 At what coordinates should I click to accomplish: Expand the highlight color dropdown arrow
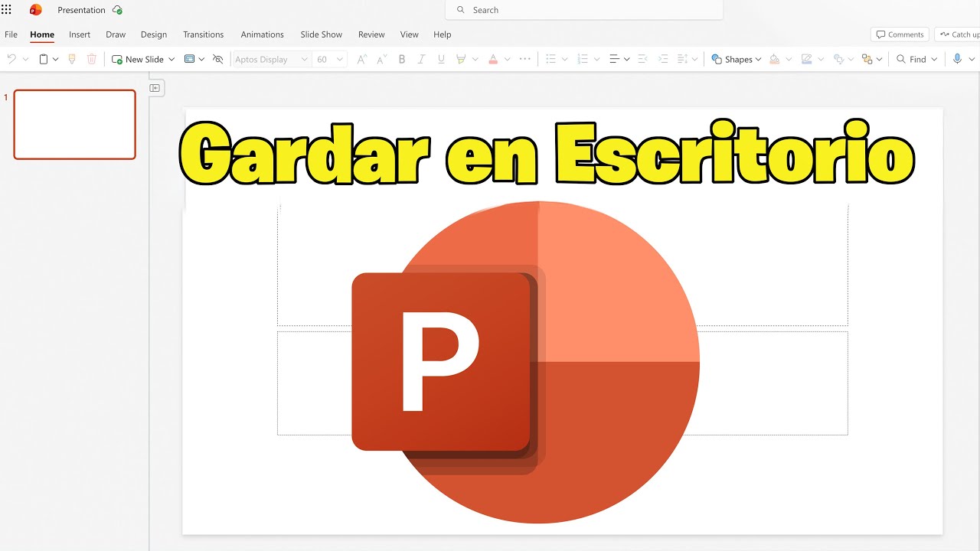coord(475,59)
